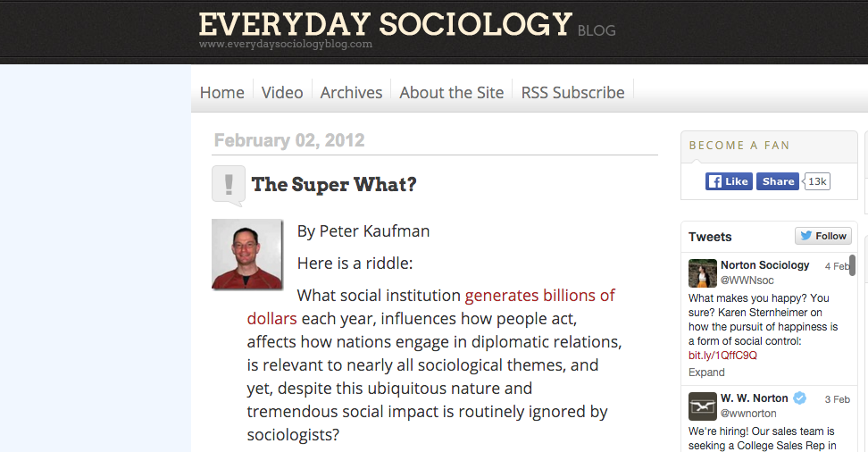Image resolution: width=868 pixels, height=452 pixels.
Task: Open About the Site page
Action: pos(451,92)
